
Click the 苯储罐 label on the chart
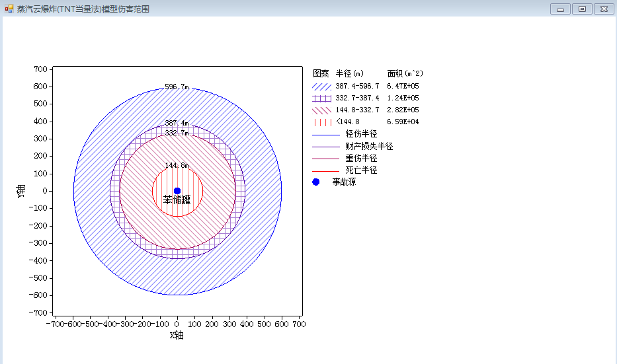click(x=177, y=200)
